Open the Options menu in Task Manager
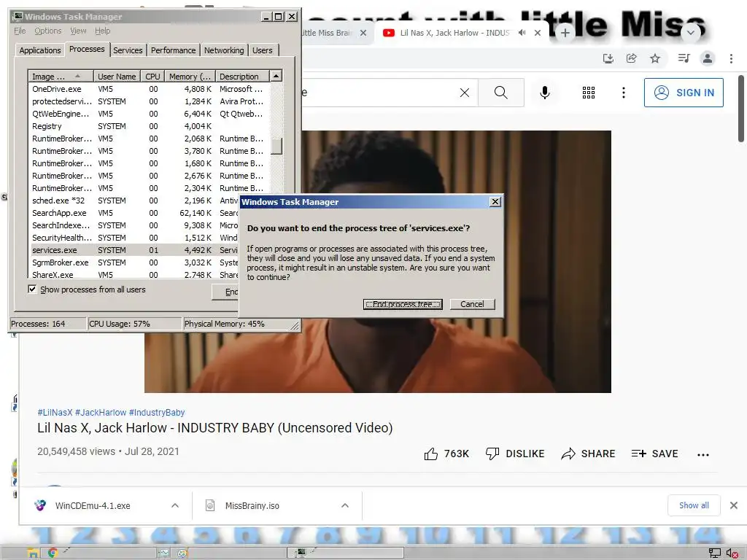Image resolution: width=747 pixels, height=560 pixels. click(47, 31)
